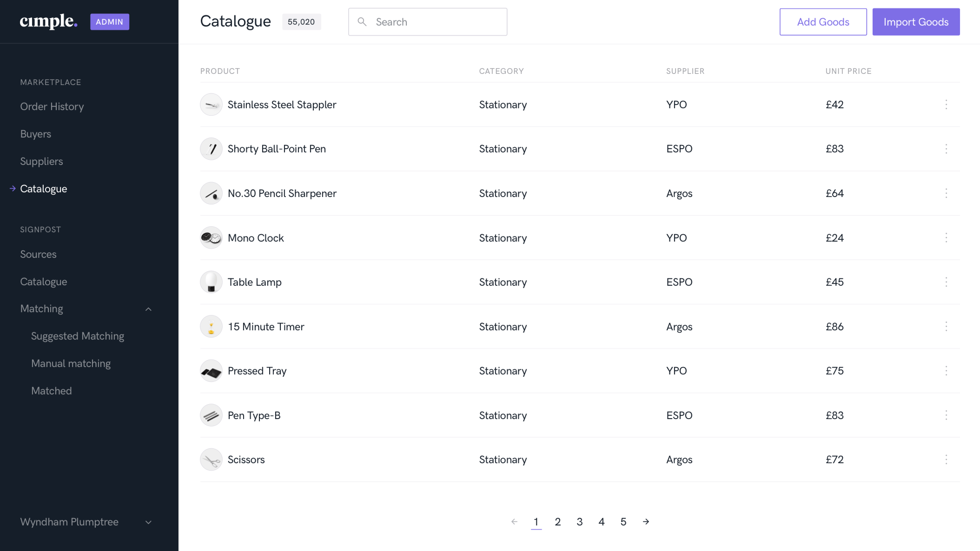Click the 15 Minute Timer product thumbnail

[x=211, y=326]
